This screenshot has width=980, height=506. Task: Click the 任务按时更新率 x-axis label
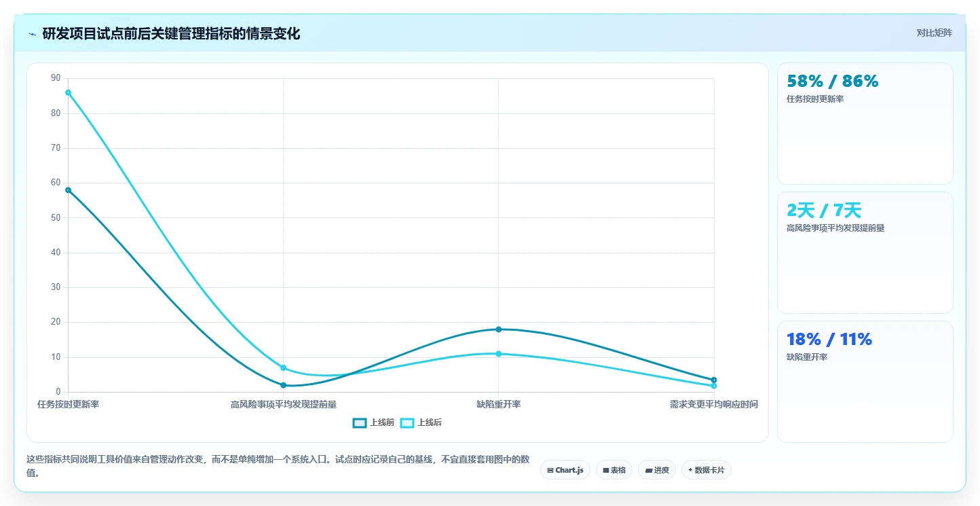(68, 404)
